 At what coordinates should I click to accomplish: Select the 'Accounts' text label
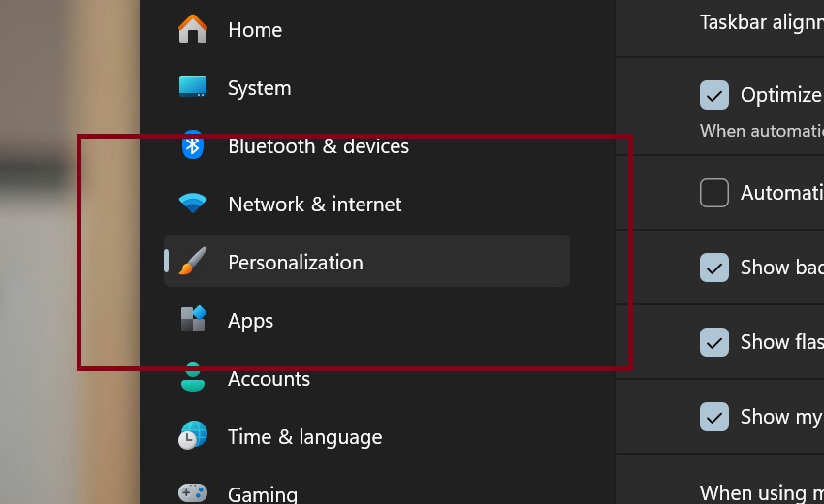tap(269, 379)
